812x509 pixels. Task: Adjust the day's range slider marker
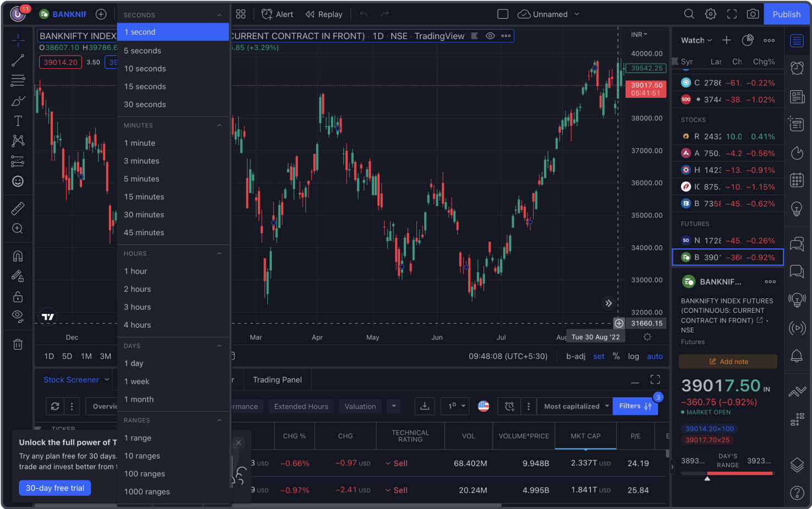tap(707, 478)
